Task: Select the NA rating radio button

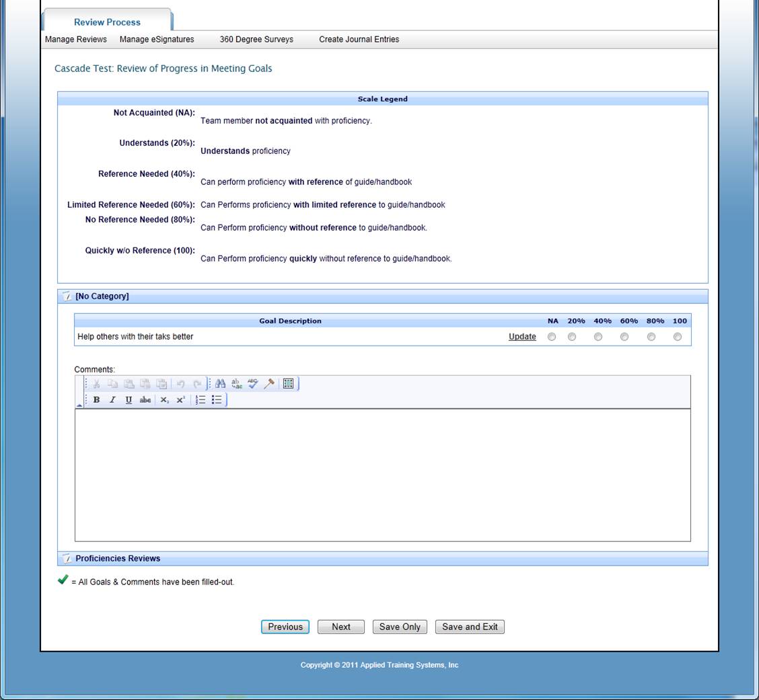Action: 552,337
